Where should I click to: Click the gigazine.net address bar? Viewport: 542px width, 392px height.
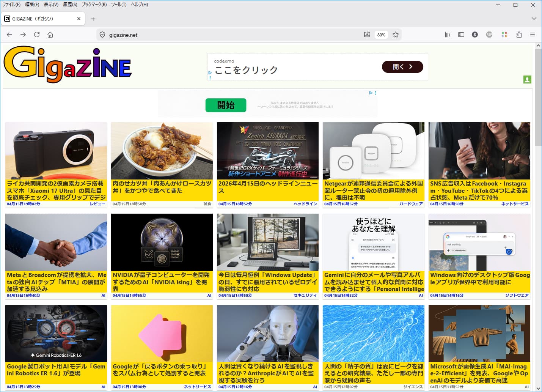point(228,35)
